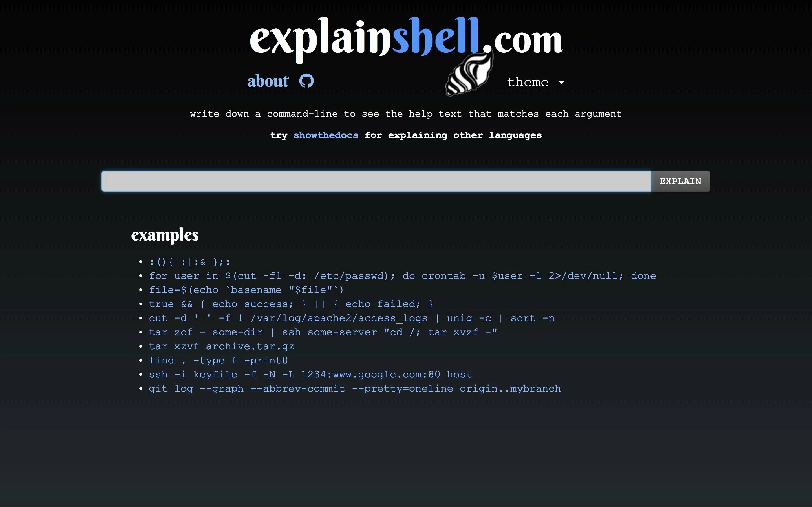812x507 pixels.
Task: Select showthedocs language explainer
Action: (x=326, y=135)
